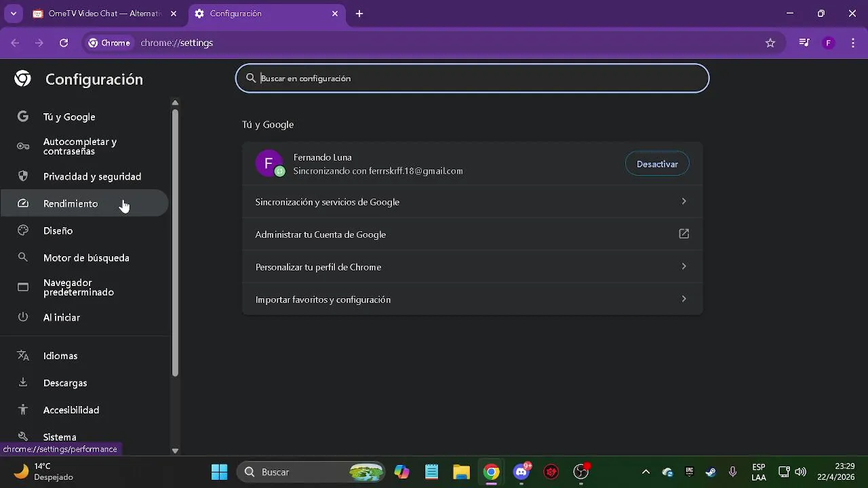Click the wrench icon for Sistema
868x488 pixels.
pyautogui.click(x=23, y=436)
